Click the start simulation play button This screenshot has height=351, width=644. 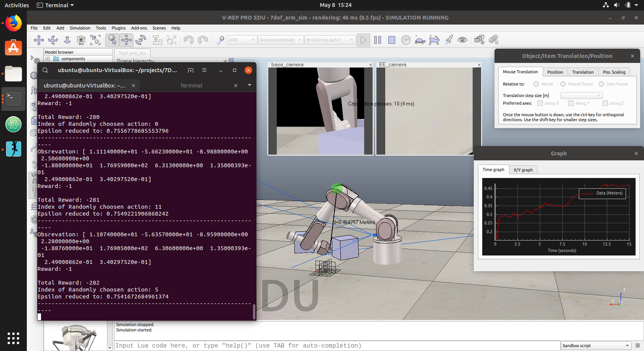click(363, 40)
